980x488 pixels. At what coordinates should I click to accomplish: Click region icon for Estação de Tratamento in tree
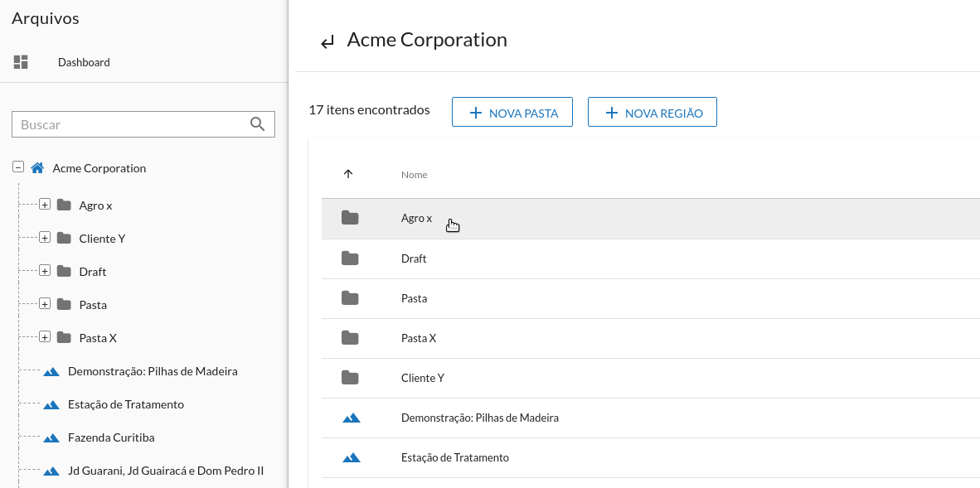(51, 404)
